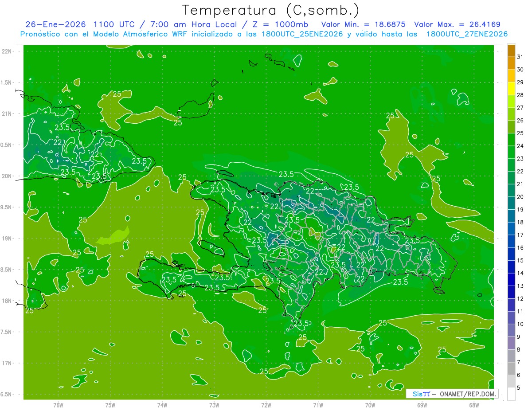
Task: Select the date text '26-Ene-2026'
Action: [x=55, y=24]
